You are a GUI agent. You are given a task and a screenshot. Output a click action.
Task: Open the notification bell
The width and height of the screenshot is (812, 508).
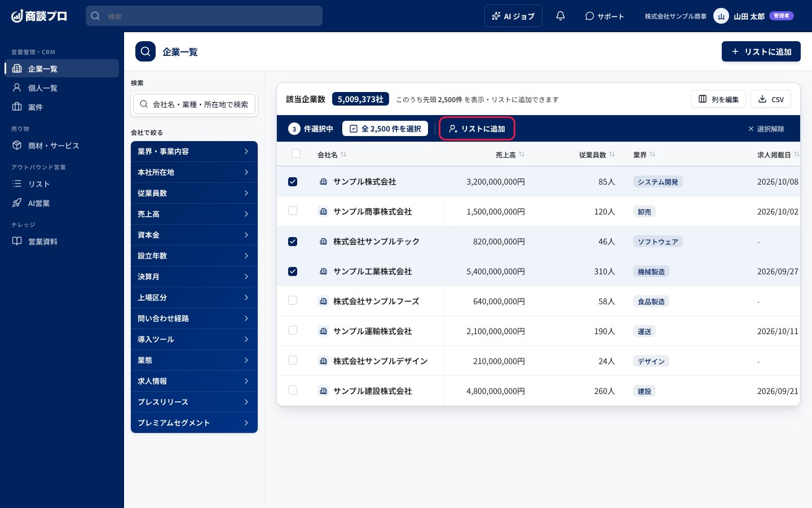coord(560,16)
